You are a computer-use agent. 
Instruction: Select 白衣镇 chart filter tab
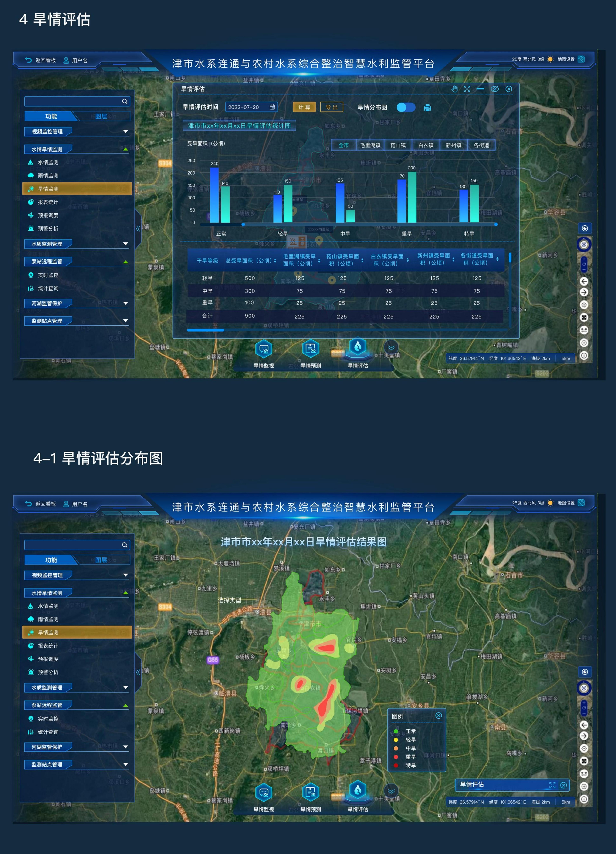[426, 145]
